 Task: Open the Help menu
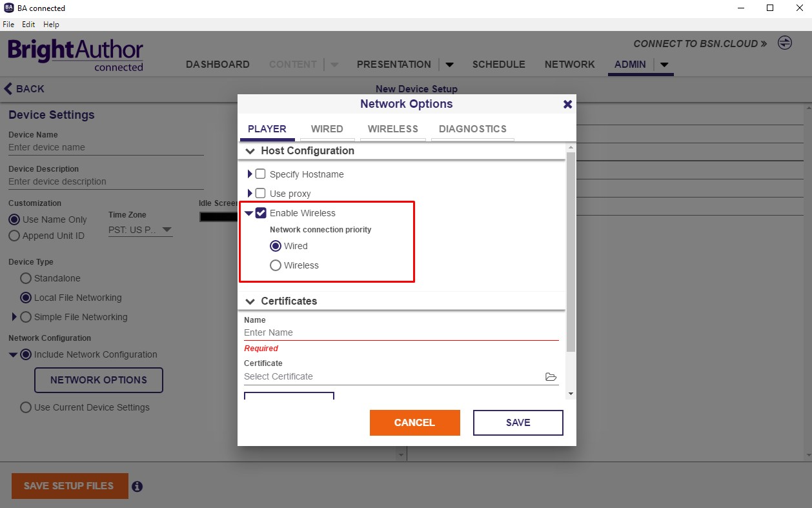click(51, 25)
